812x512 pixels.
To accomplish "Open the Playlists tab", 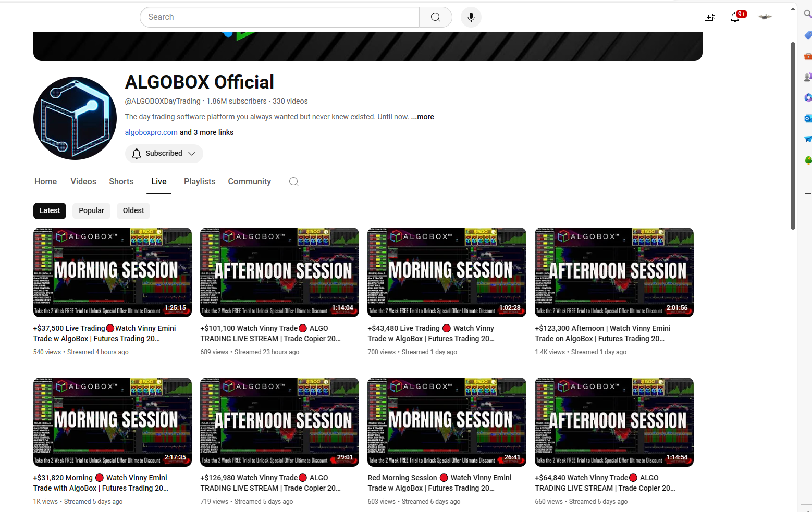I will [x=200, y=181].
